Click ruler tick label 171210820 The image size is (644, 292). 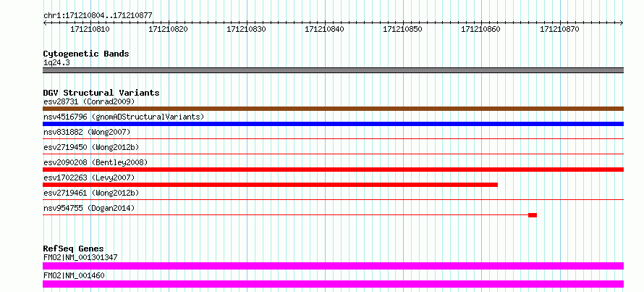click(168, 29)
